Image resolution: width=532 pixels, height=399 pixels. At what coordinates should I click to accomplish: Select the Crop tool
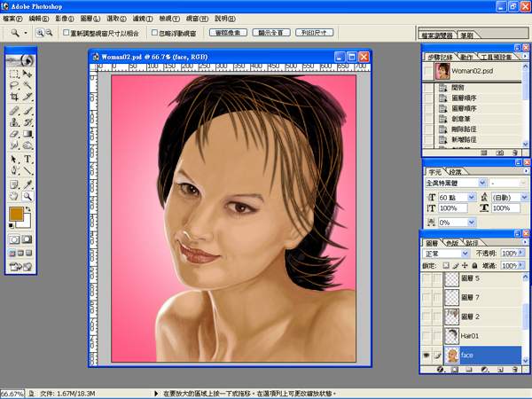click(14, 97)
